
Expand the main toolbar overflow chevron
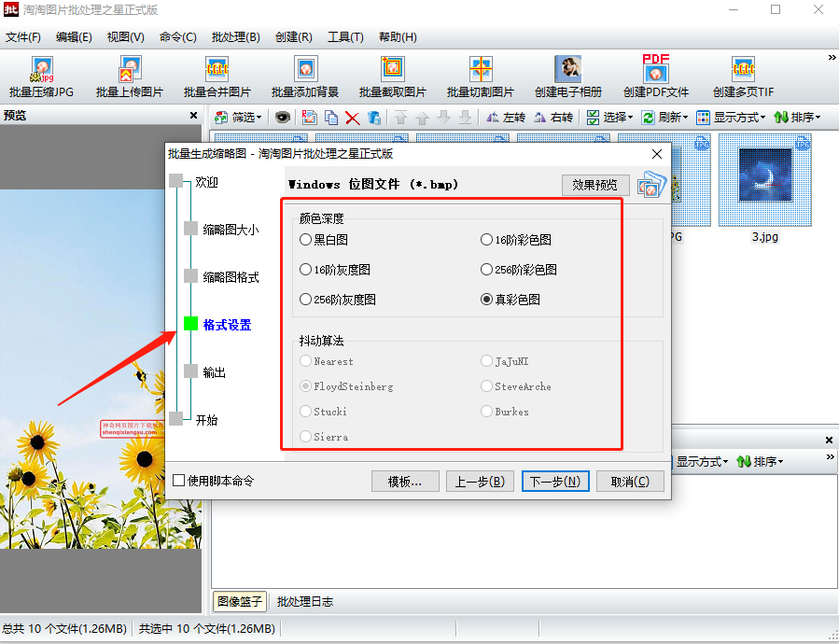(x=832, y=57)
